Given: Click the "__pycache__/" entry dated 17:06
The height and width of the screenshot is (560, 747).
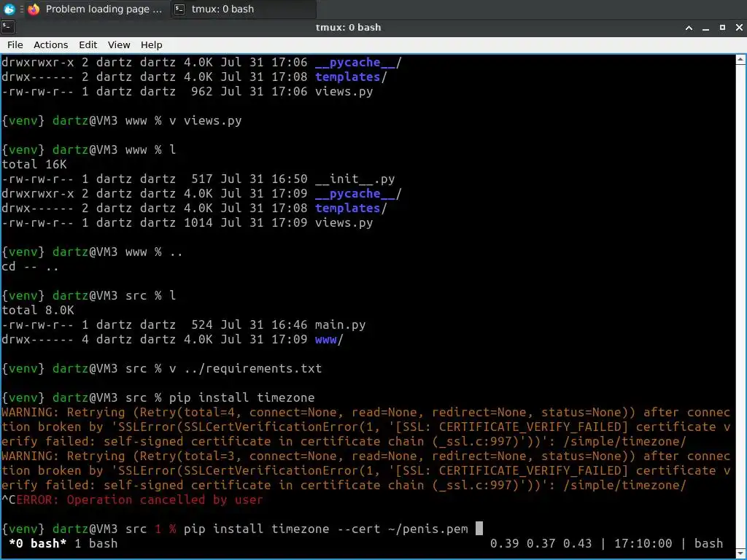Looking at the screenshot, I should (x=358, y=63).
